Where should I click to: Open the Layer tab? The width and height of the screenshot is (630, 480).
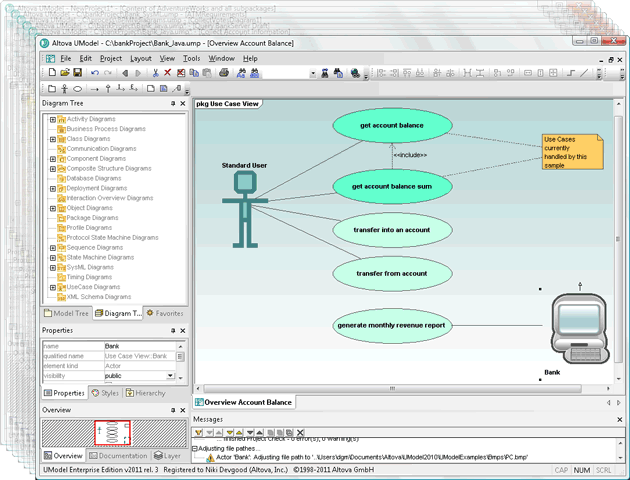pos(168,455)
